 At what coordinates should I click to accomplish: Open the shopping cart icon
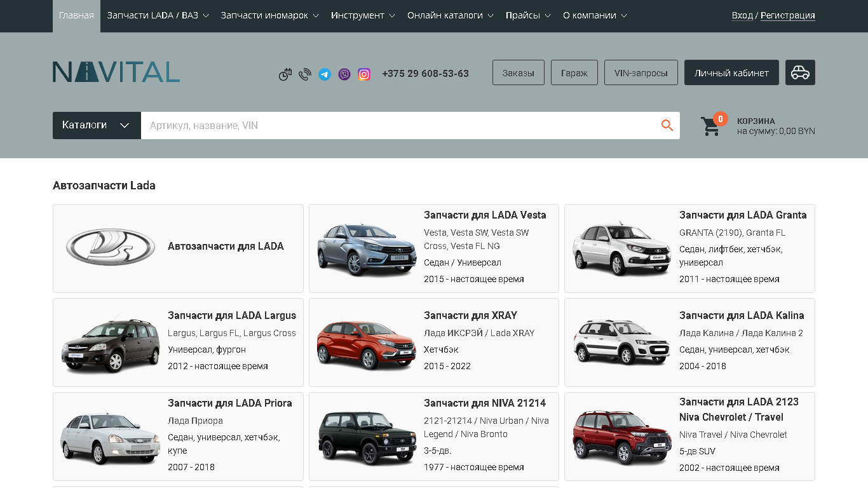point(710,126)
